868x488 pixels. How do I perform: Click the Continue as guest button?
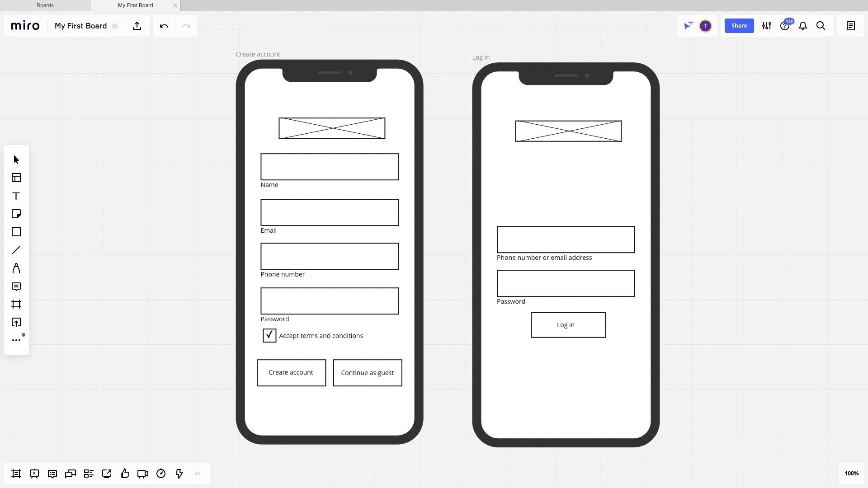coord(367,372)
